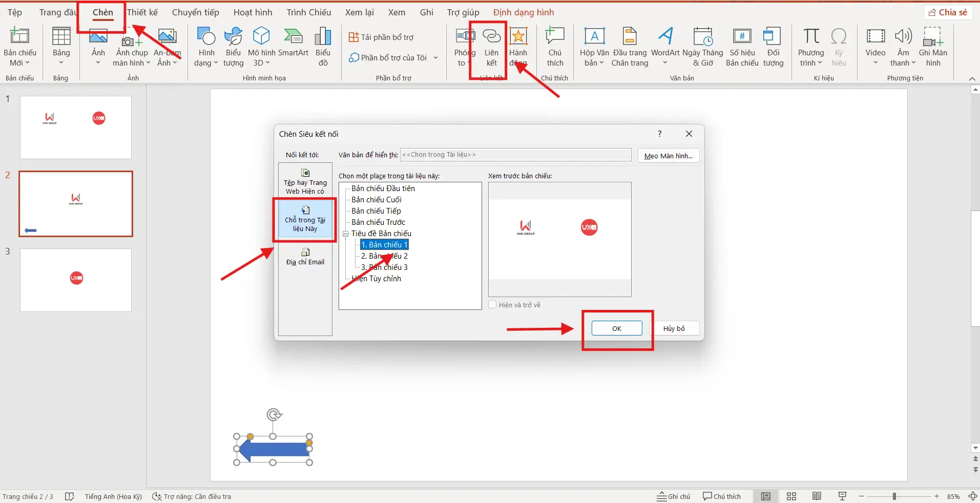Open Ngày Tháng & Giờ insert tool
Viewport: 980px width, 503px height.
click(x=703, y=45)
